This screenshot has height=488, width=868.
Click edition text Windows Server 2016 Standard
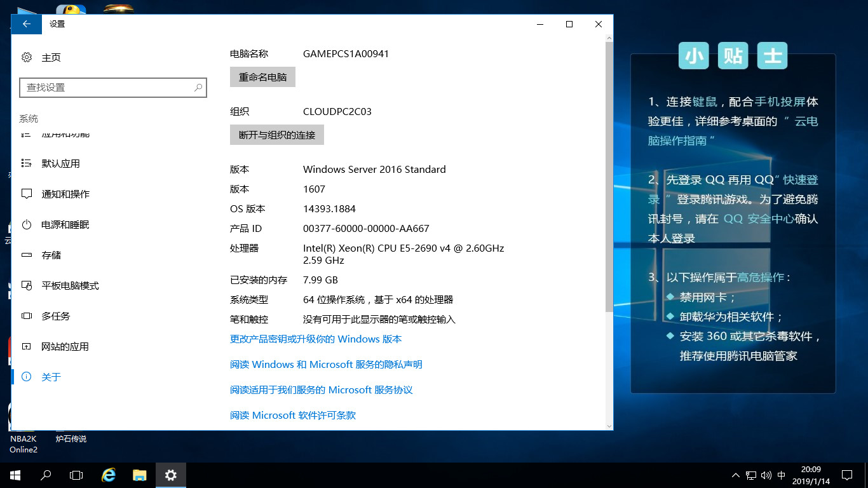(374, 170)
